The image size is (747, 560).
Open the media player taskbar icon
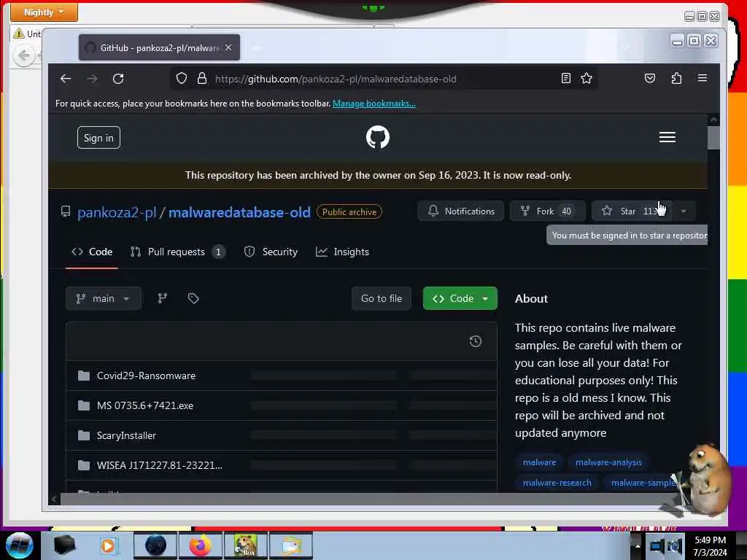tap(109, 545)
